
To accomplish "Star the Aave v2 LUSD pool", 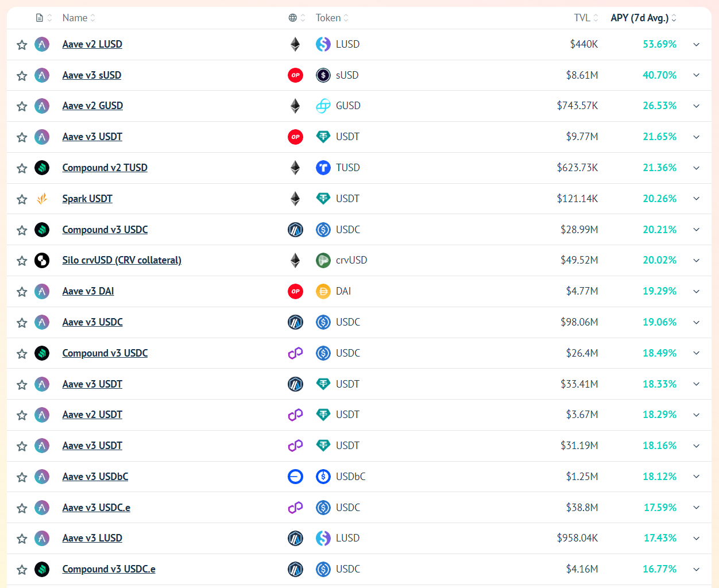I will [x=22, y=45].
